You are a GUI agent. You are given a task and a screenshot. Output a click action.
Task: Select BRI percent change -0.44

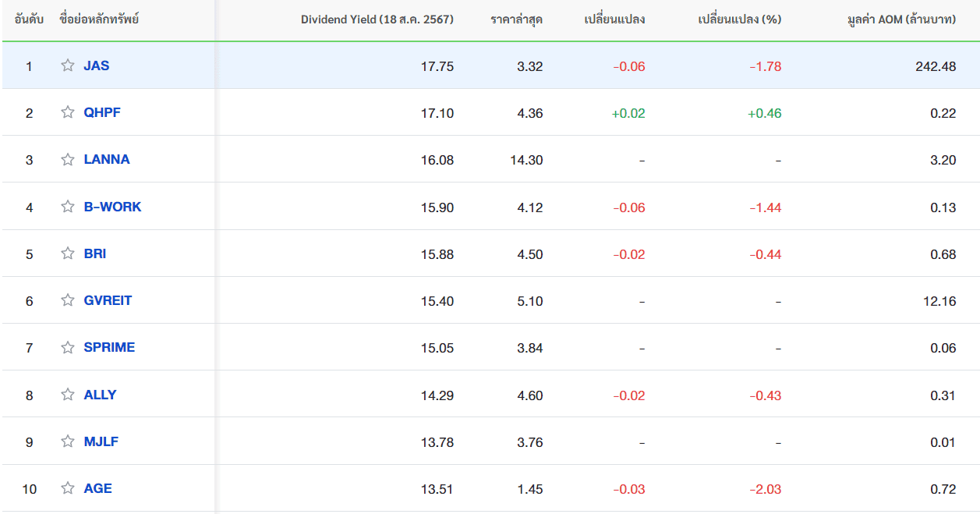coord(766,254)
